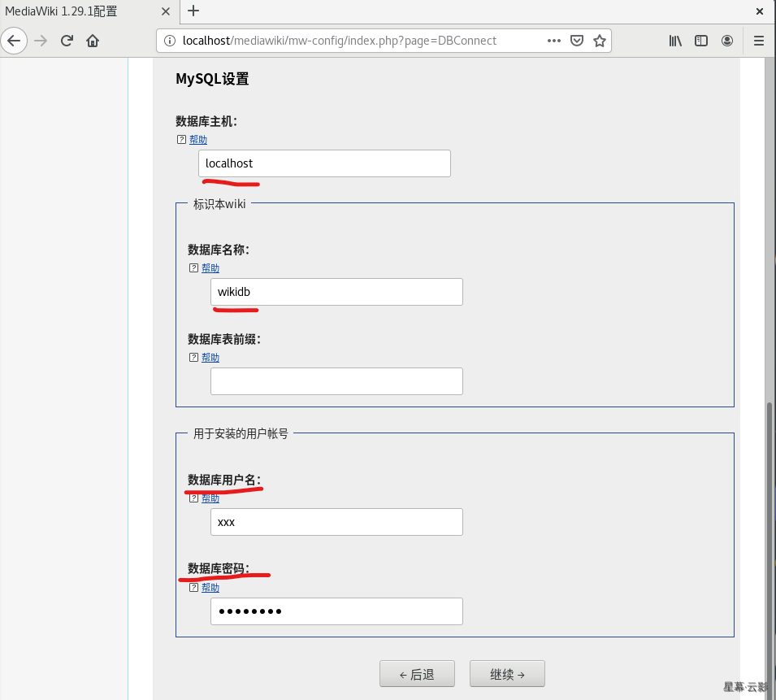Click the 后退 back button
Image resolution: width=776 pixels, height=700 pixels.
pyautogui.click(x=417, y=674)
